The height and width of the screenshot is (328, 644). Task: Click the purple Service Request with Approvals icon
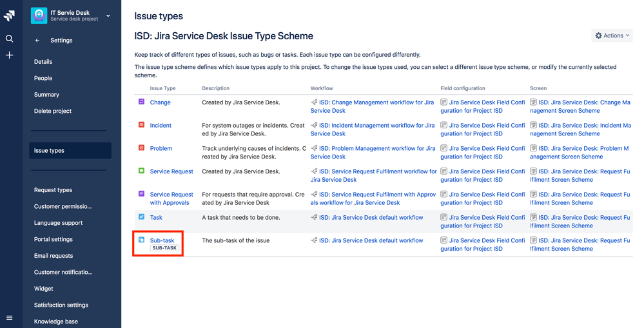141,193
